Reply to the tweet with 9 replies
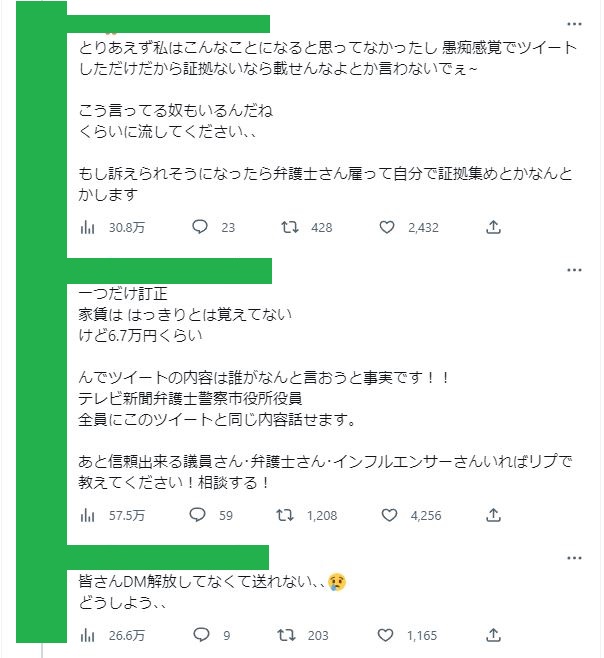This screenshot has height=658, width=604. point(198,635)
